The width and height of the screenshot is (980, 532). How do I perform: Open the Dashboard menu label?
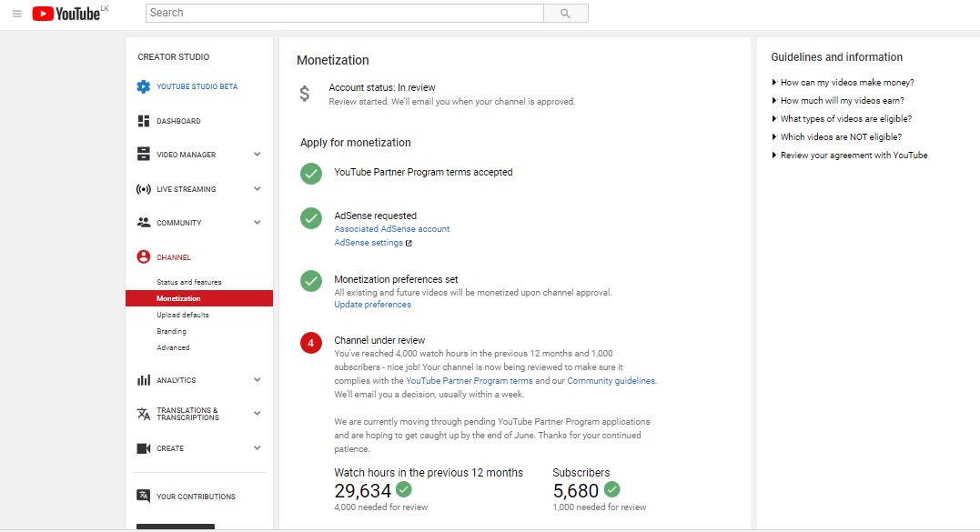coord(178,121)
